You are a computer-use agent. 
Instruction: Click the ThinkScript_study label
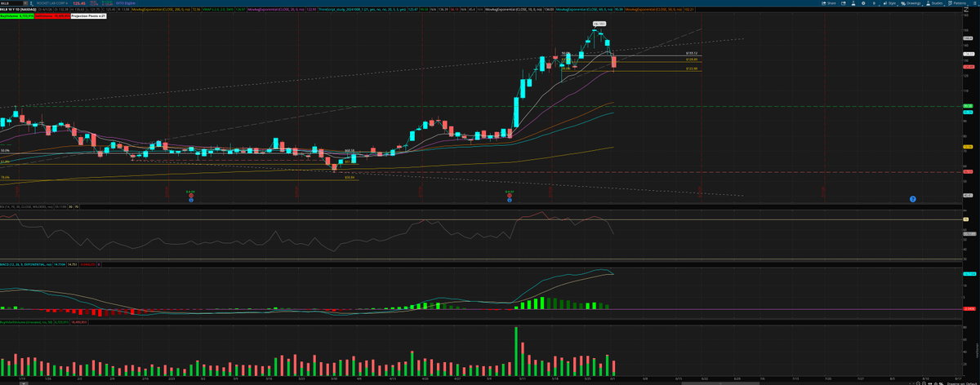pos(363,10)
